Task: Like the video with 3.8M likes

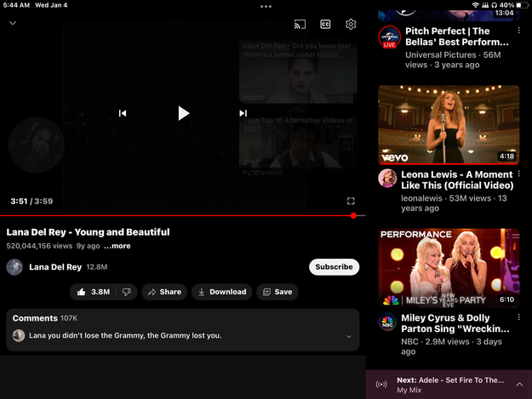Action: [x=93, y=292]
